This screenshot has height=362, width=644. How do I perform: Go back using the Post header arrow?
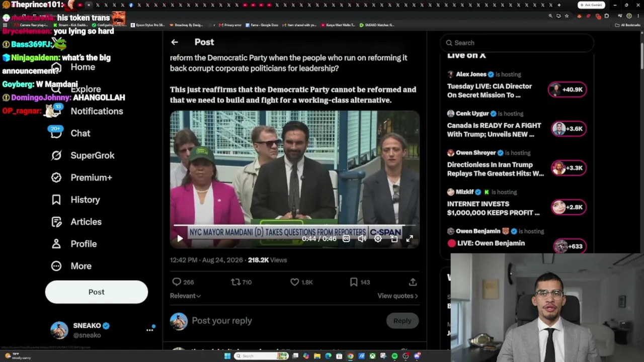pyautogui.click(x=175, y=42)
